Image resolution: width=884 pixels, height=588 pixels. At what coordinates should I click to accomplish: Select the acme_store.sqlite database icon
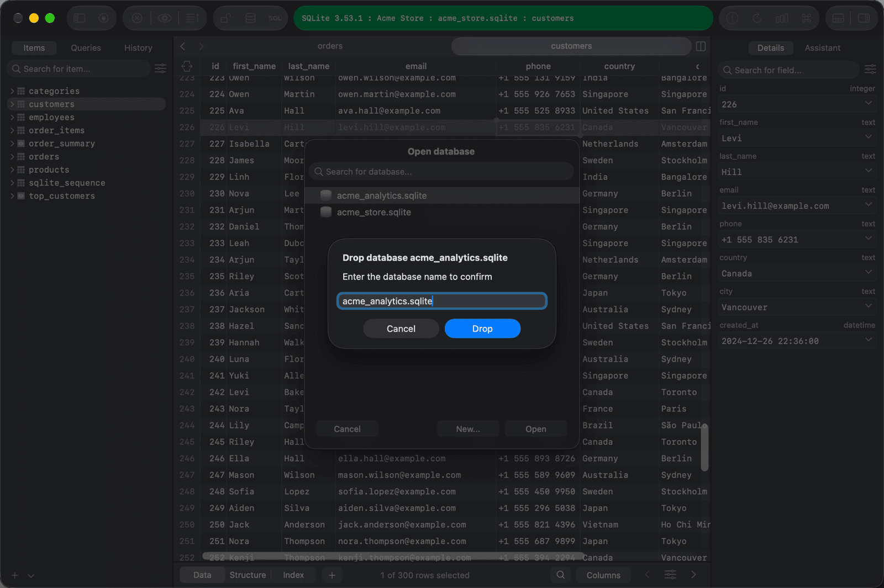click(x=326, y=212)
